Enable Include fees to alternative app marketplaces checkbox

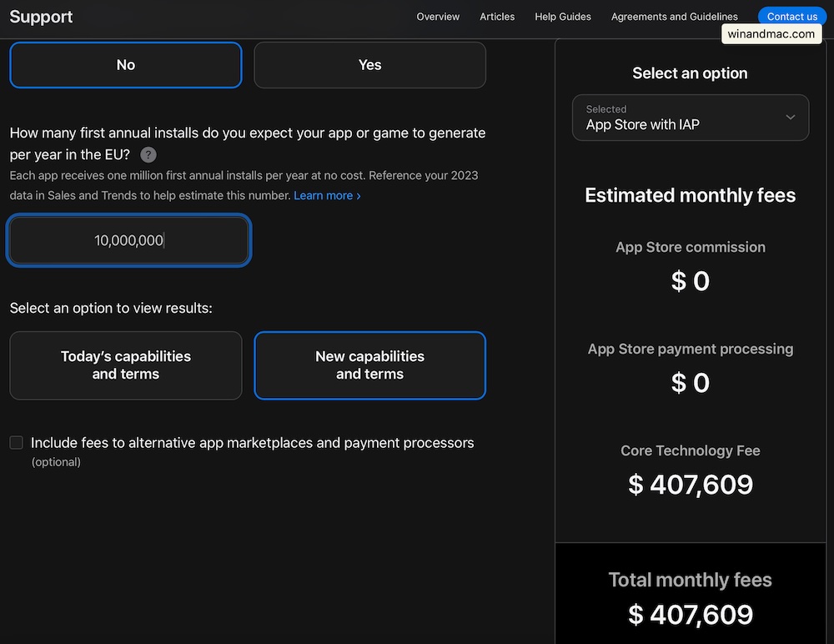[x=17, y=443]
